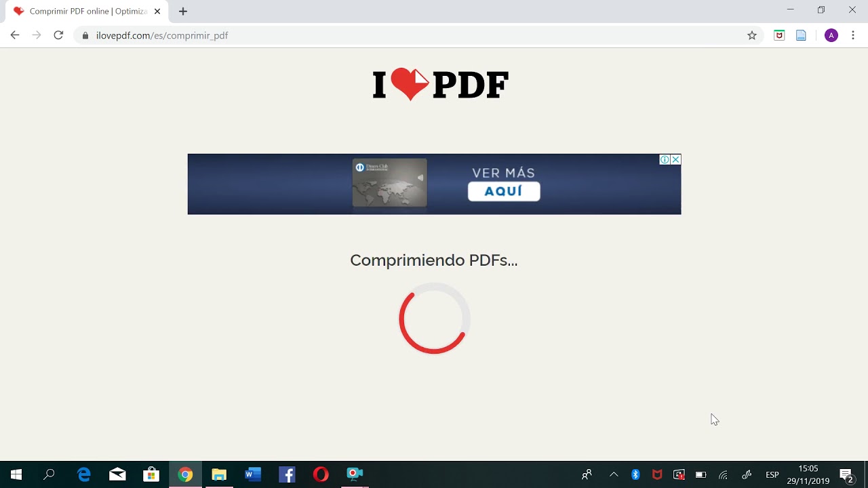Open the People icon in the tray
Image resolution: width=868 pixels, height=488 pixels.
point(587,474)
